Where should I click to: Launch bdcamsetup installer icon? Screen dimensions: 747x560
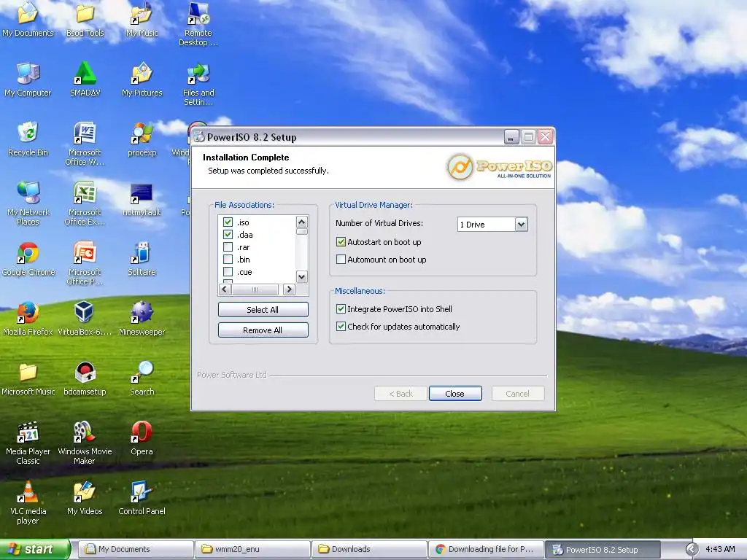85,378
